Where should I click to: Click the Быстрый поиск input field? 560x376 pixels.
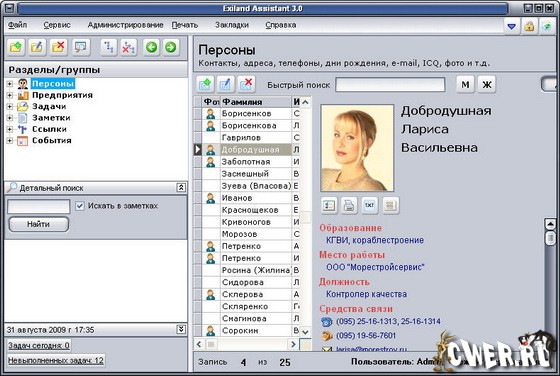pos(390,85)
